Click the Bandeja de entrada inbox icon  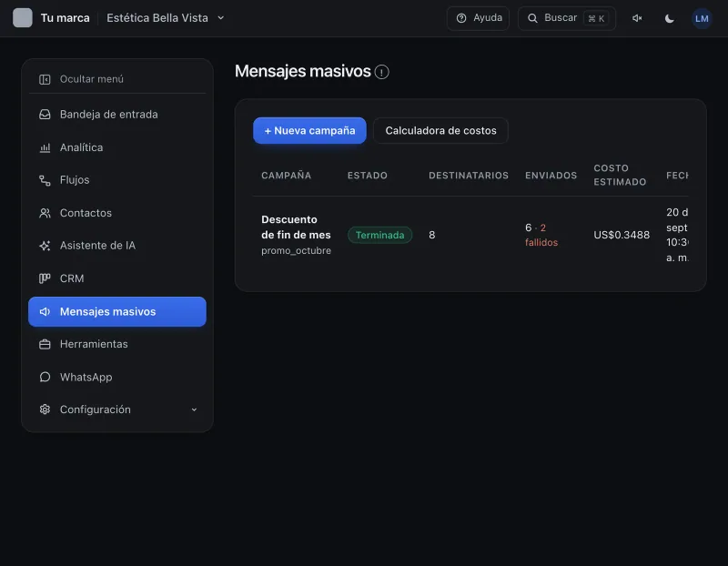(x=45, y=115)
